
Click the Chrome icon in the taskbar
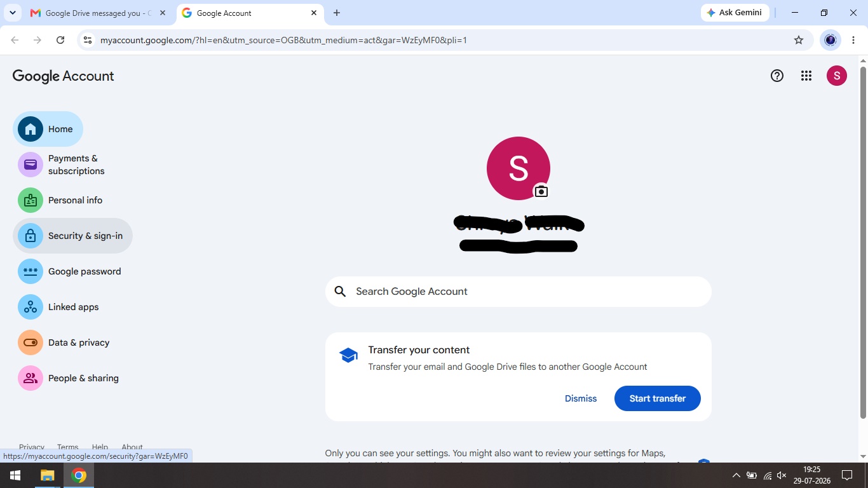click(79, 475)
